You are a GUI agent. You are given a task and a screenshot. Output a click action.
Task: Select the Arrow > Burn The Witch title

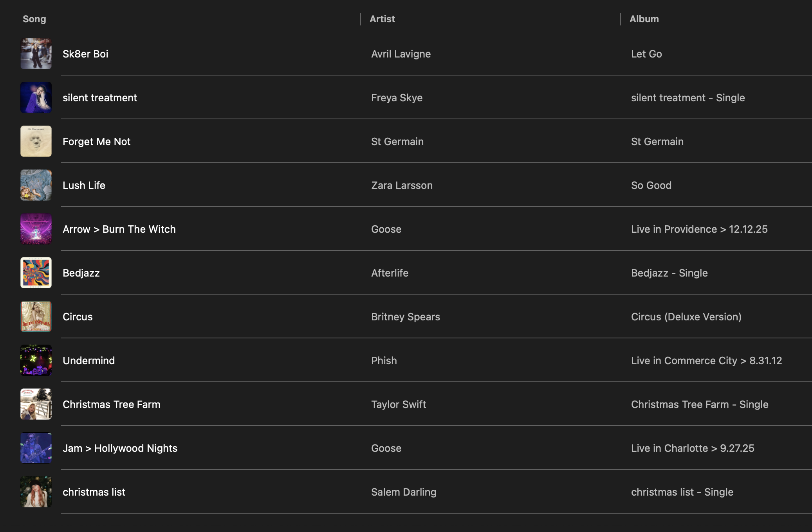119,229
